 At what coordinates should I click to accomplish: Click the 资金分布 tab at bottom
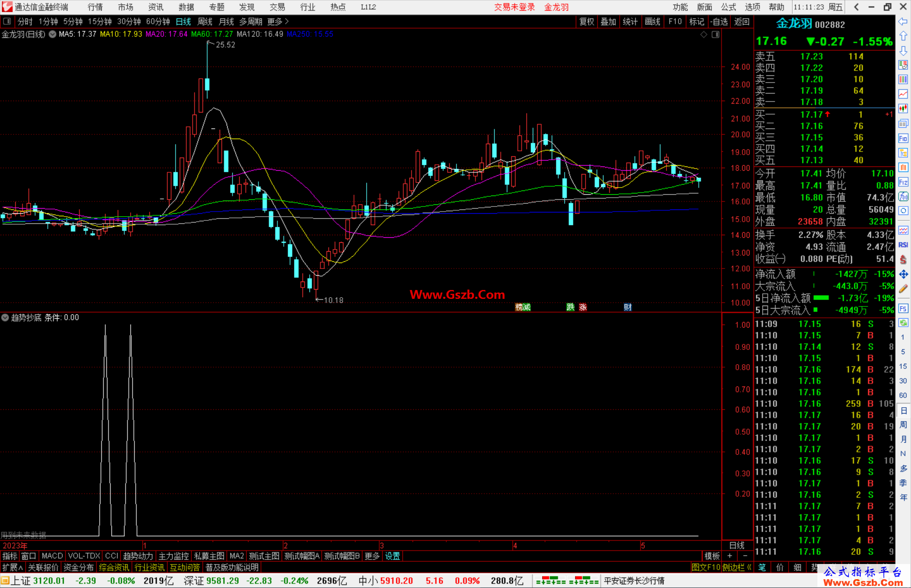click(x=78, y=567)
